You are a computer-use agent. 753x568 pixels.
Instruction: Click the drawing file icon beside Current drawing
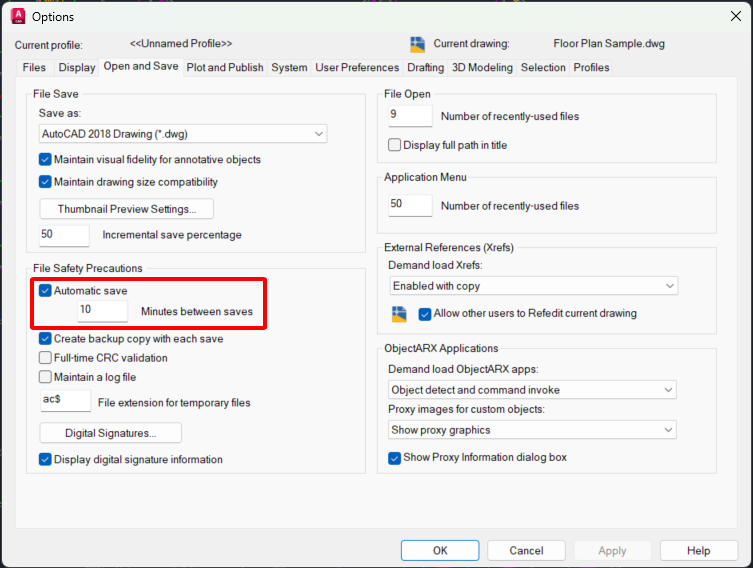tap(417, 44)
